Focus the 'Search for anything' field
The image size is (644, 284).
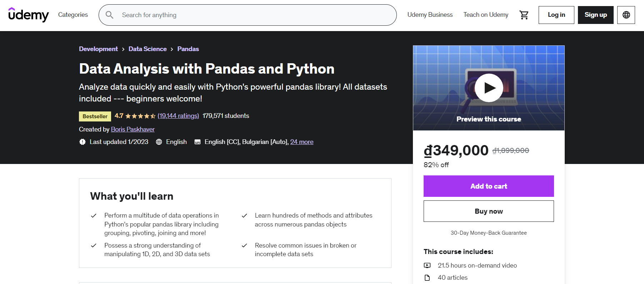248,15
